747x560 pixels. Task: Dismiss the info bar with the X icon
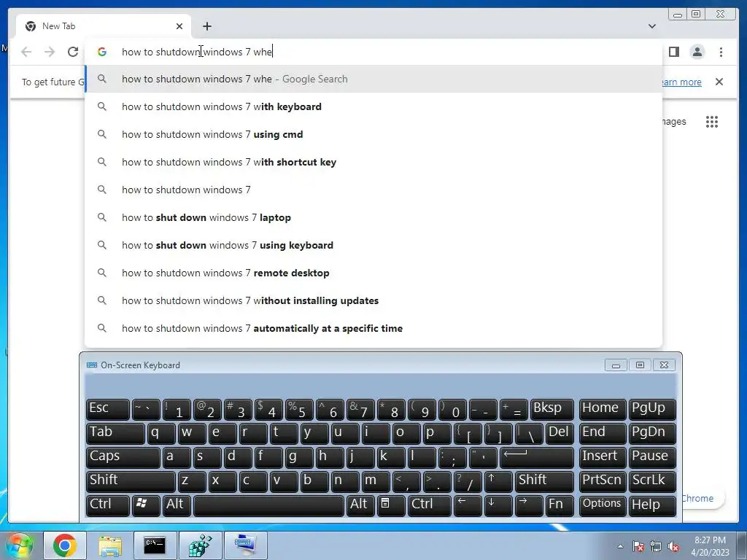click(719, 82)
